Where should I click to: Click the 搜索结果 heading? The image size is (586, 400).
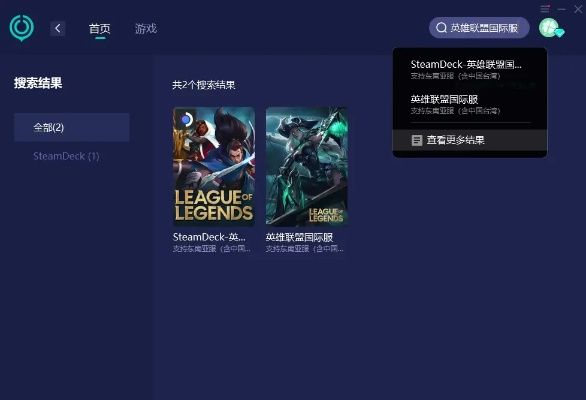[38, 83]
